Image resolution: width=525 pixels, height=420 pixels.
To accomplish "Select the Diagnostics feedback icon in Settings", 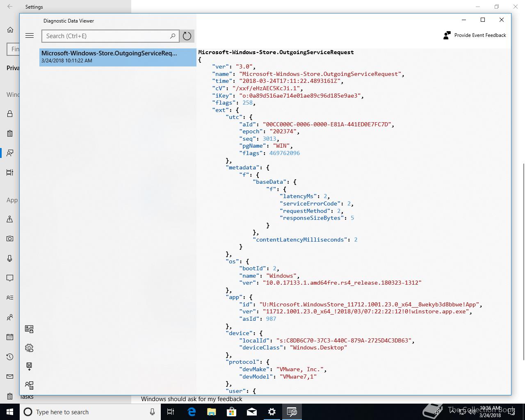I will (x=10, y=153).
